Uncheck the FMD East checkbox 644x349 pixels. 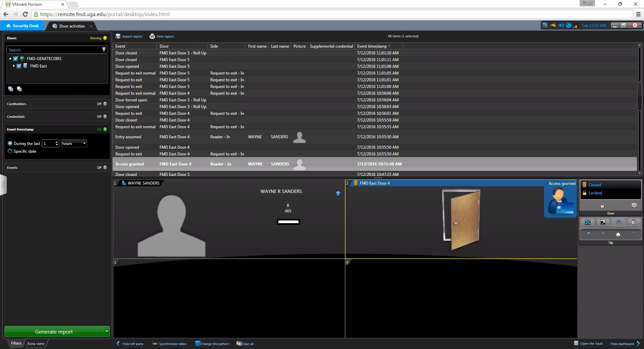point(19,66)
